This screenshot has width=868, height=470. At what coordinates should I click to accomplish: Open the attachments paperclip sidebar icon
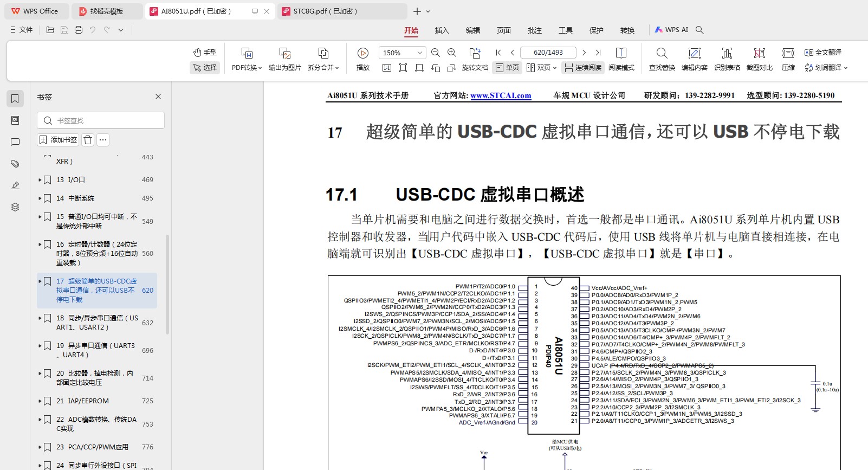(x=15, y=163)
